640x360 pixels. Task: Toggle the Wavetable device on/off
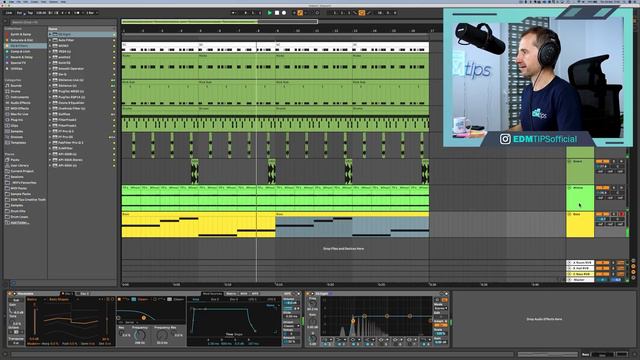click(x=10, y=293)
